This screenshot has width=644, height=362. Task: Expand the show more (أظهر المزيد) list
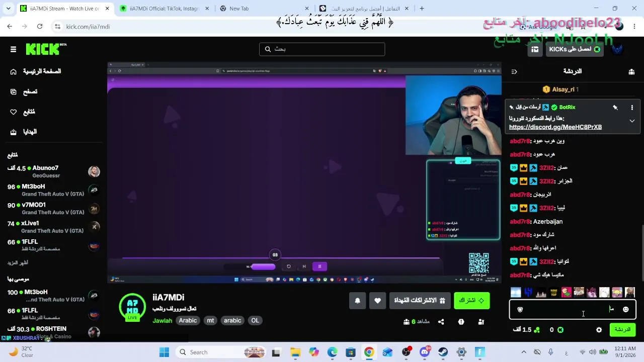coord(18,262)
